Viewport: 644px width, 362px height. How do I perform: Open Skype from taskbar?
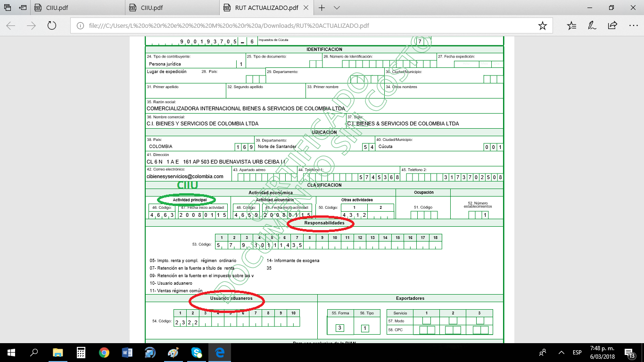point(197,352)
